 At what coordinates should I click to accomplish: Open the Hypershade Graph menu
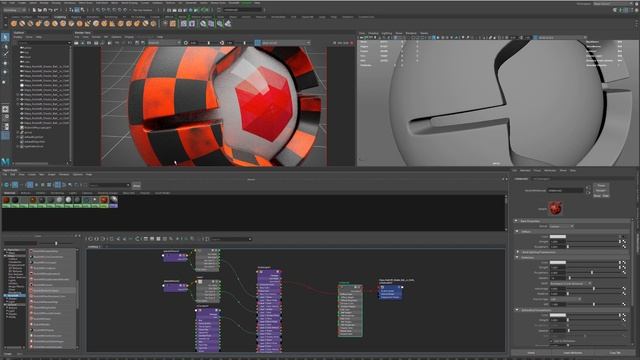point(51,174)
